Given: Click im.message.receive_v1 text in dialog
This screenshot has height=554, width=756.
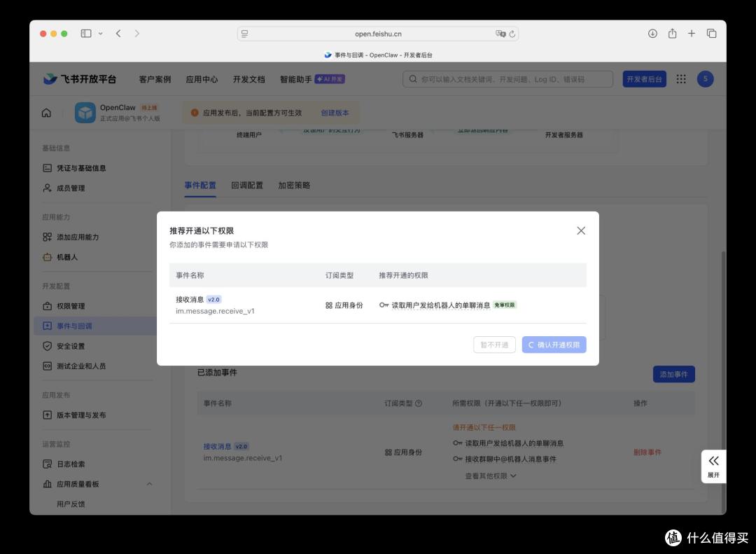Looking at the screenshot, I should click(215, 311).
